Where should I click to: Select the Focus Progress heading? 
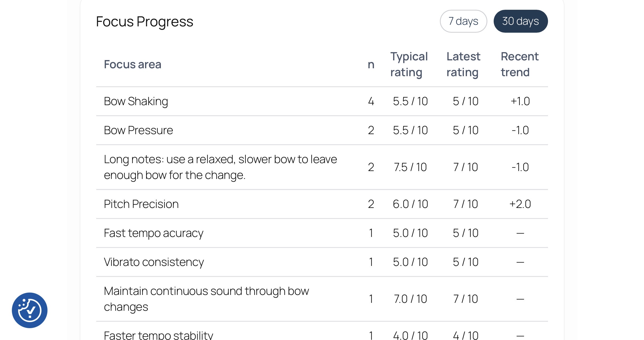145,22
